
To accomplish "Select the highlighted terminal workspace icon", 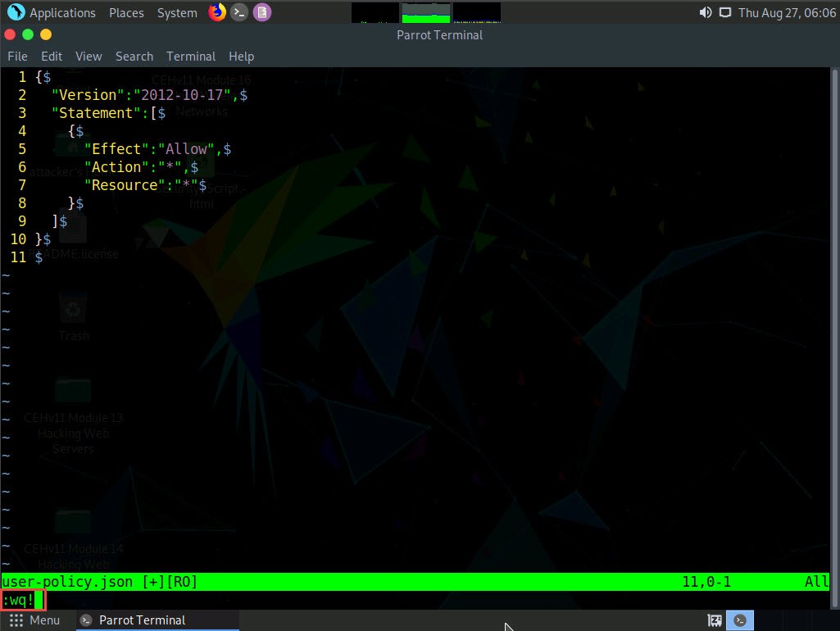I will click(740, 620).
